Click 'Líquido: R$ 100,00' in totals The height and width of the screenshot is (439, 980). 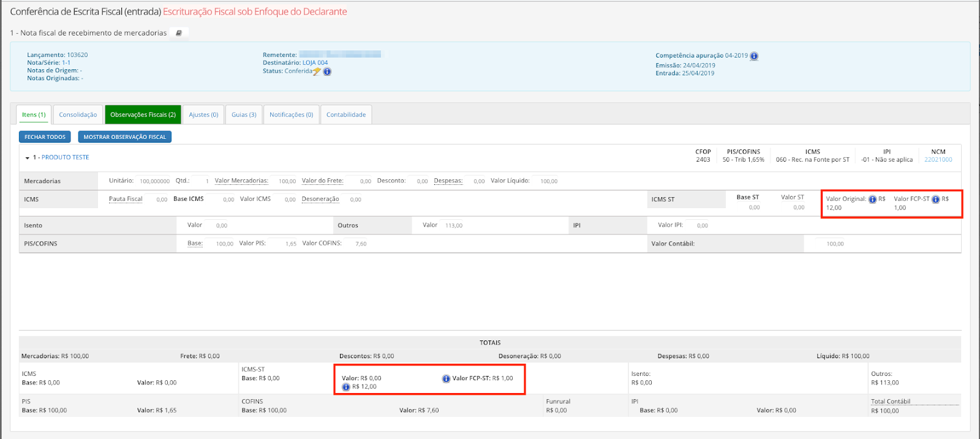(843, 356)
